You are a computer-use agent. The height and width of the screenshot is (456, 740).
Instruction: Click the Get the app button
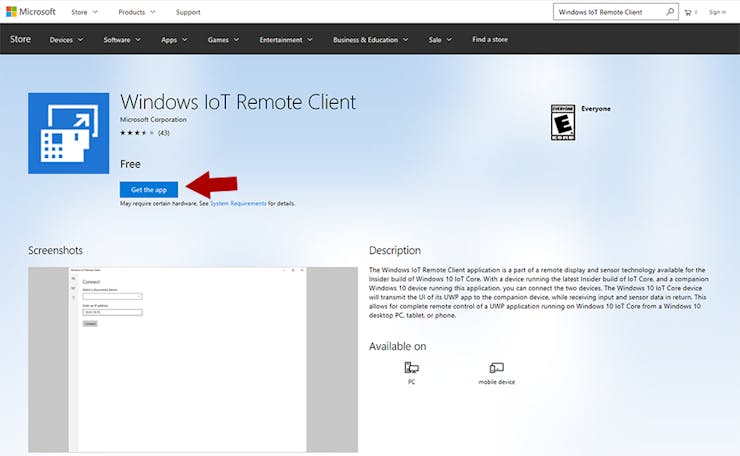(x=149, y=189)
